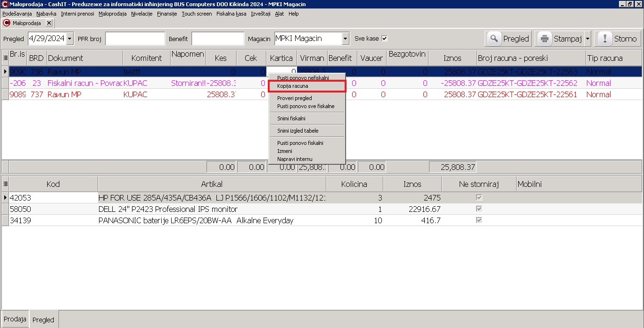This screenshot has width=644, height=328.
Task: Click the Tip racuna column header
Action: [x=613, y=58]
